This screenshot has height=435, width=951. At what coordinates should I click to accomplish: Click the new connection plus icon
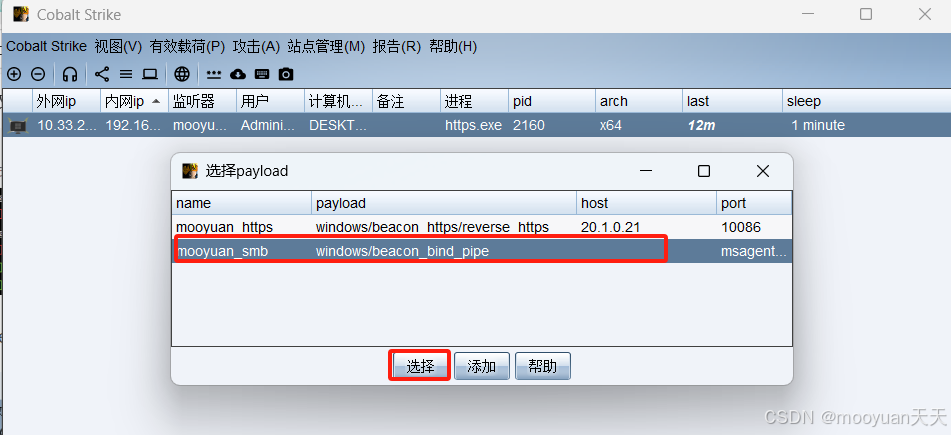click(x=13, y=74)
